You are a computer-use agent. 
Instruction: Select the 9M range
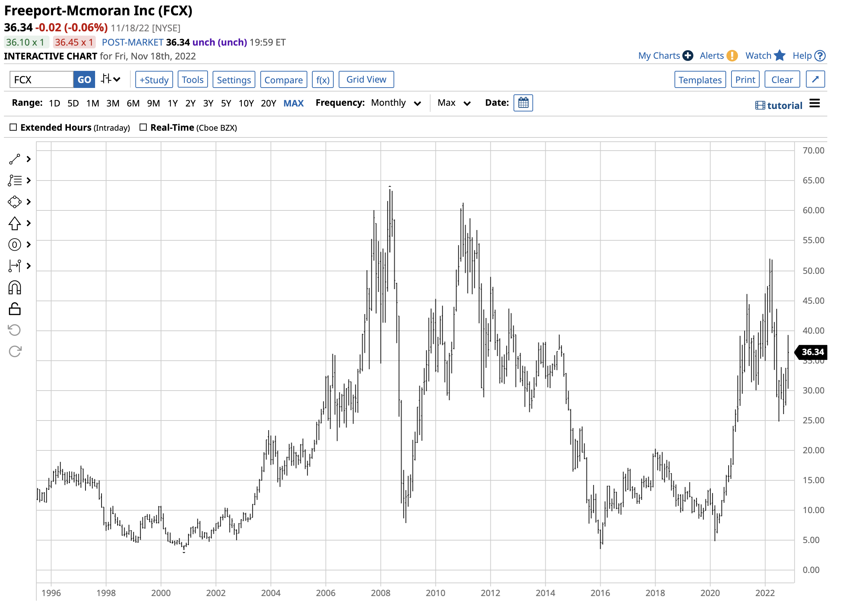tap(153, 103)
